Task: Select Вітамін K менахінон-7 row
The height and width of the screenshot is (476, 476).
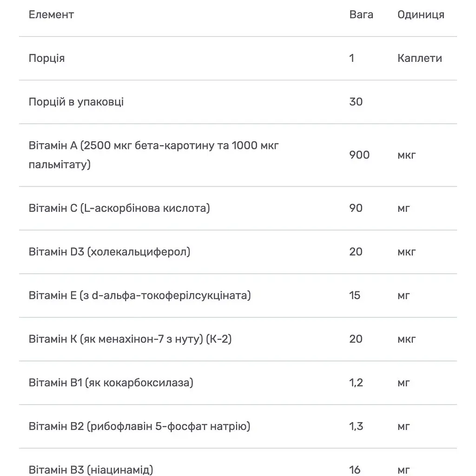Action: pyautogui.click(x=238, y=339)
